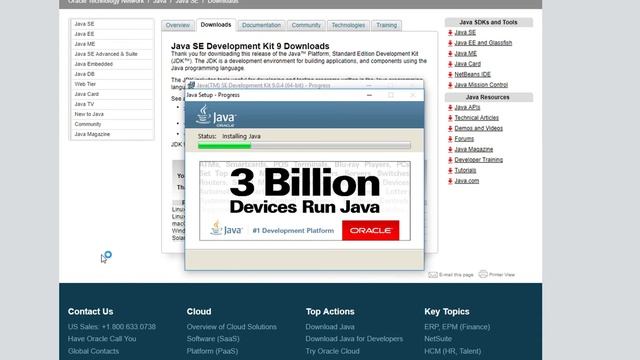Open Software (SaaS) footer link
The image size is (640, 360).
(213, 339)
